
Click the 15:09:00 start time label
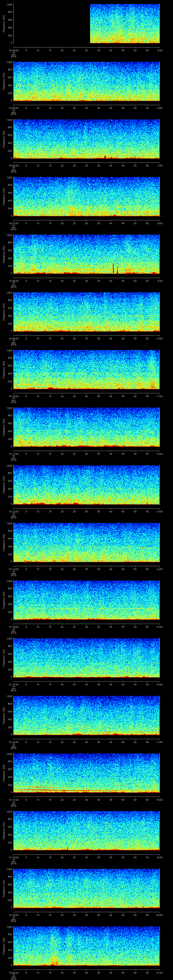[13, 339]
